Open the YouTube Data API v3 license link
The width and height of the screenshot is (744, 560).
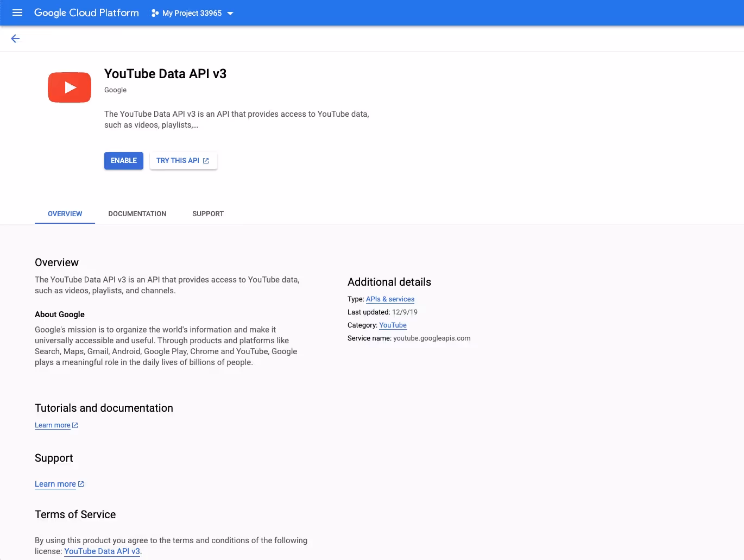(x=102, y=551)
